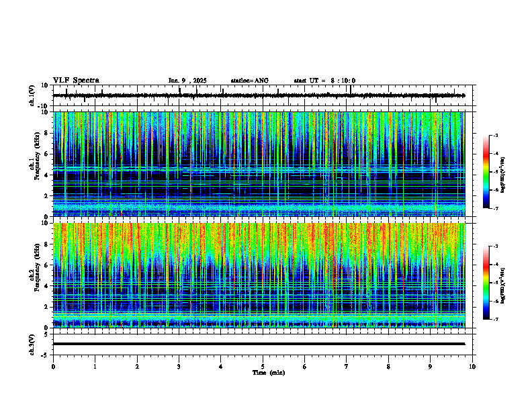Click the time axis tick label "1"
Image resolution: width=532 pixels, height=411 pixels.
tap(95, 367)
